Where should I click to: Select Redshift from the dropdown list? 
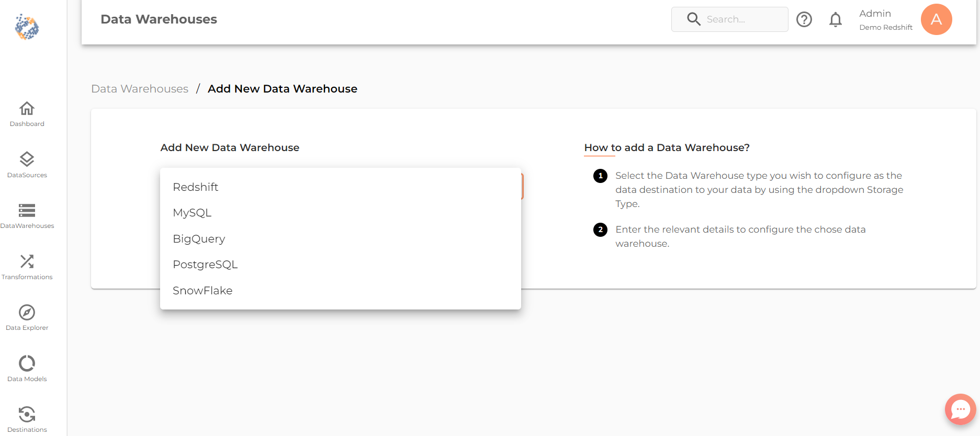[341, 187]
